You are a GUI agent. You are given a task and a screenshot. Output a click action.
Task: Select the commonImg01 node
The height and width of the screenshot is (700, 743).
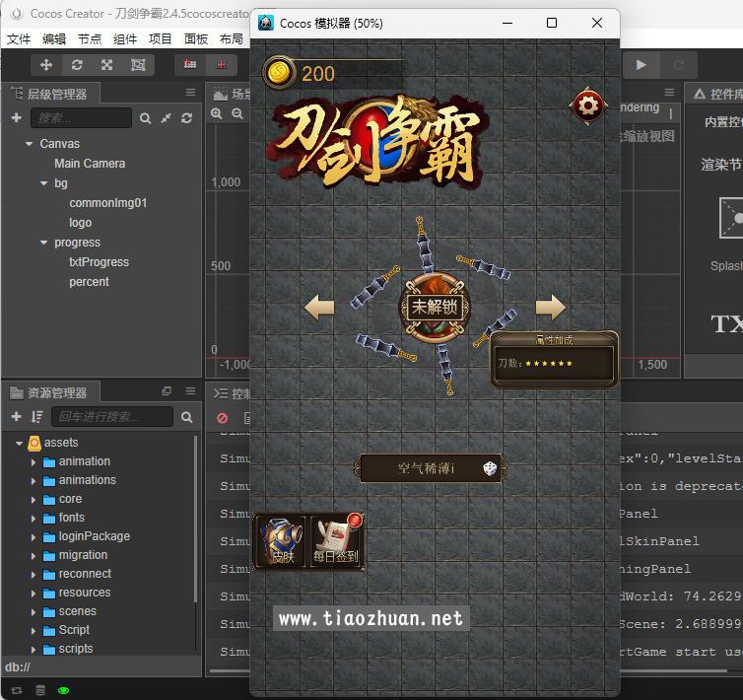point(108,203)
